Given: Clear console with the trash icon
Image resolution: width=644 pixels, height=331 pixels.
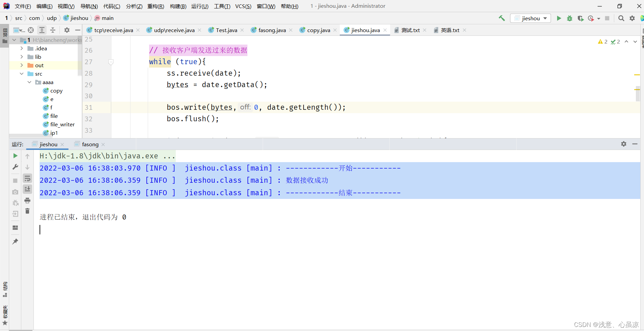Looking at the screenshot, I should coord(27,211).
